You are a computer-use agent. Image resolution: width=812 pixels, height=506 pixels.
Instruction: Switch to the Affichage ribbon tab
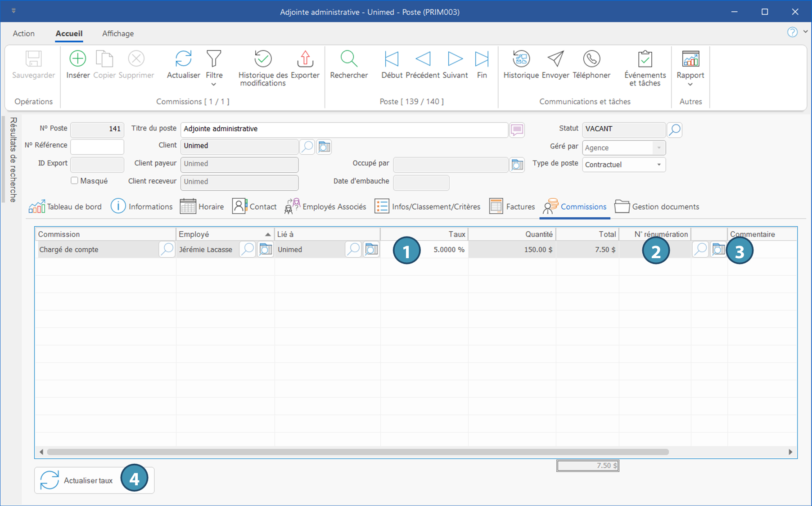pyautogui.click(x=118, y=34)
